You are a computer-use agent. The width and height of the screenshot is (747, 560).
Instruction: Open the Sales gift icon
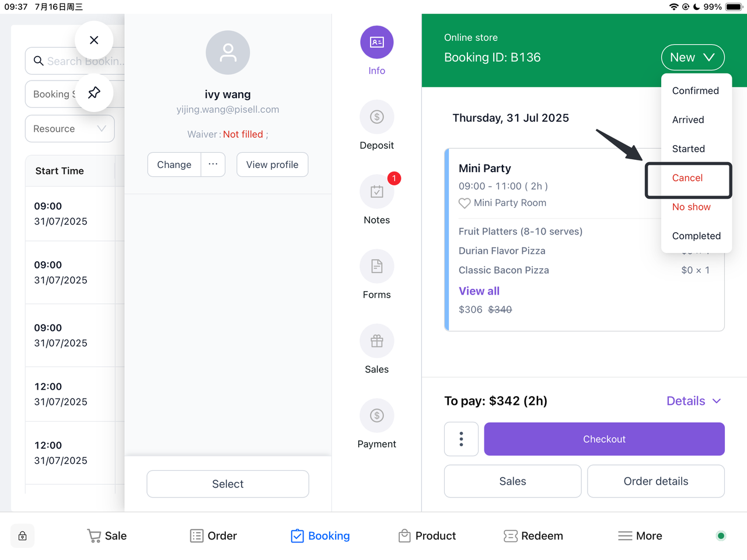[x=377, y=341]
